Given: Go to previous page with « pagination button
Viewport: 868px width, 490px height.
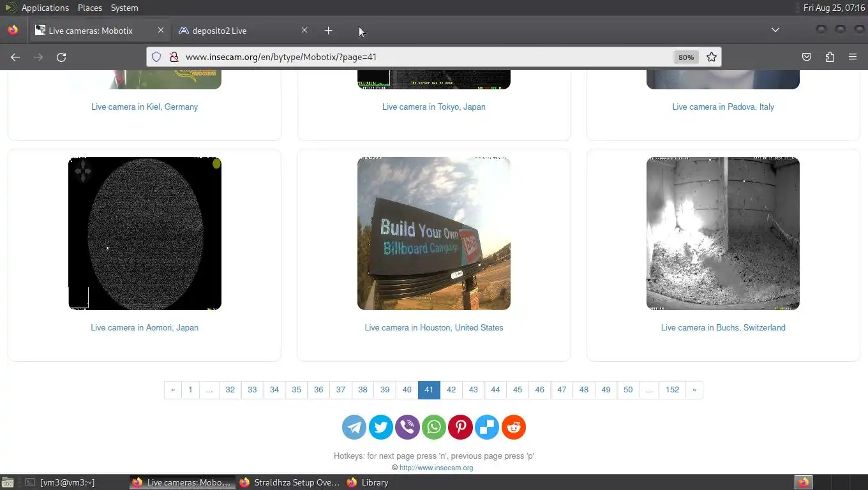Looking at the screenshot, I should coord(173,390).
